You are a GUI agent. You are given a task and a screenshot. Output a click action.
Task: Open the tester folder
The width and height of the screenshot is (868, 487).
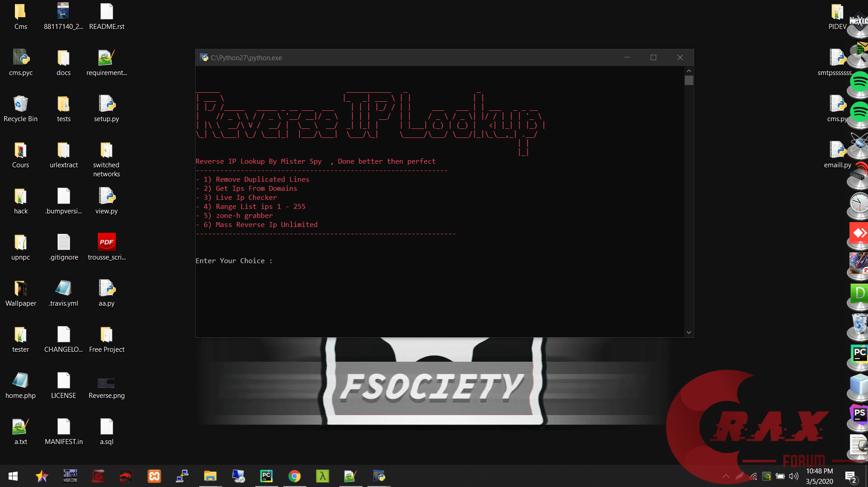(x=20, y=340)
